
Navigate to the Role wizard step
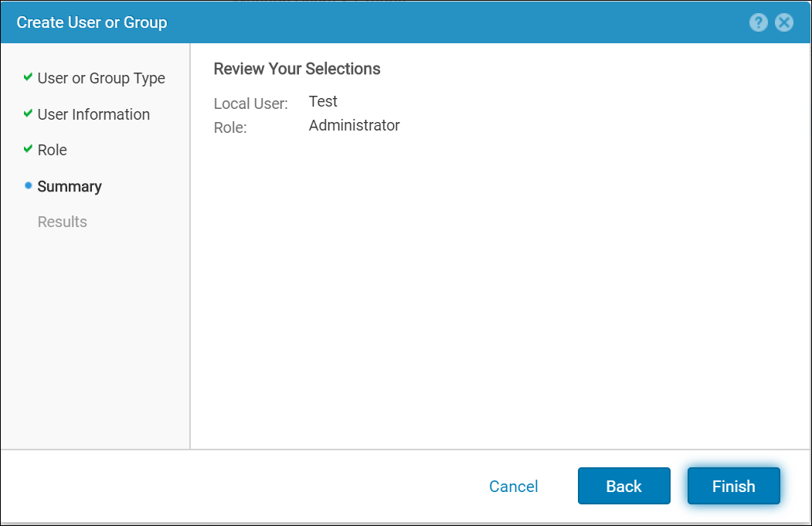(52, 150)
